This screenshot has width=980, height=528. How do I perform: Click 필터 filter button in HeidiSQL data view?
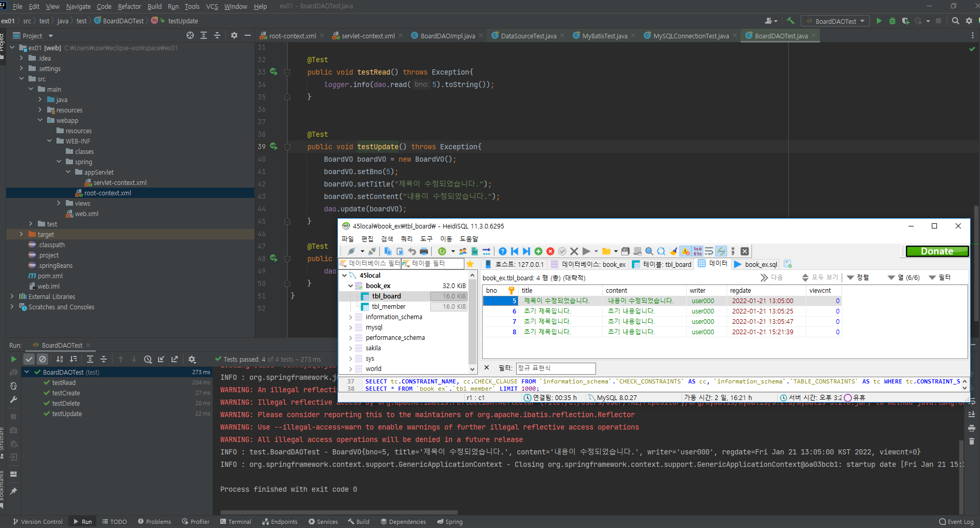[940, 278]
